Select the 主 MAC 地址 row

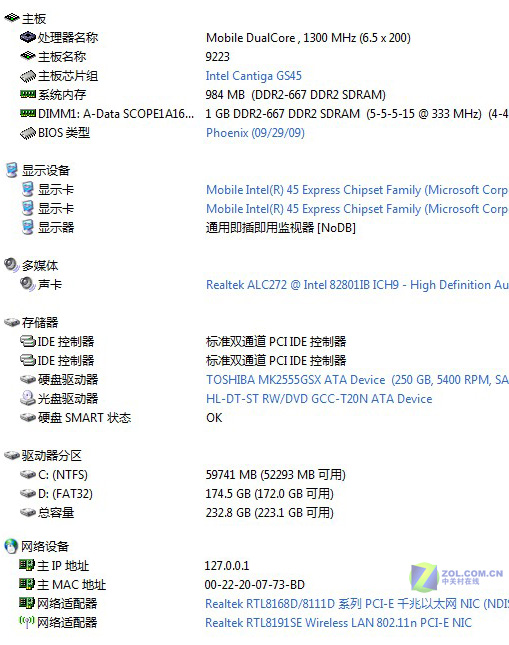tap(254, 585)
